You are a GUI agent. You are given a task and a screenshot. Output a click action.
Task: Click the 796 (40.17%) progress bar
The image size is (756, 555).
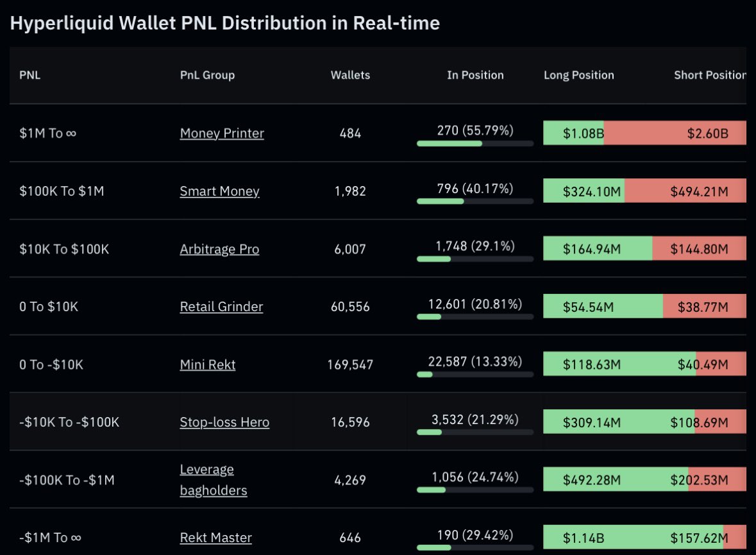(475, 201)
